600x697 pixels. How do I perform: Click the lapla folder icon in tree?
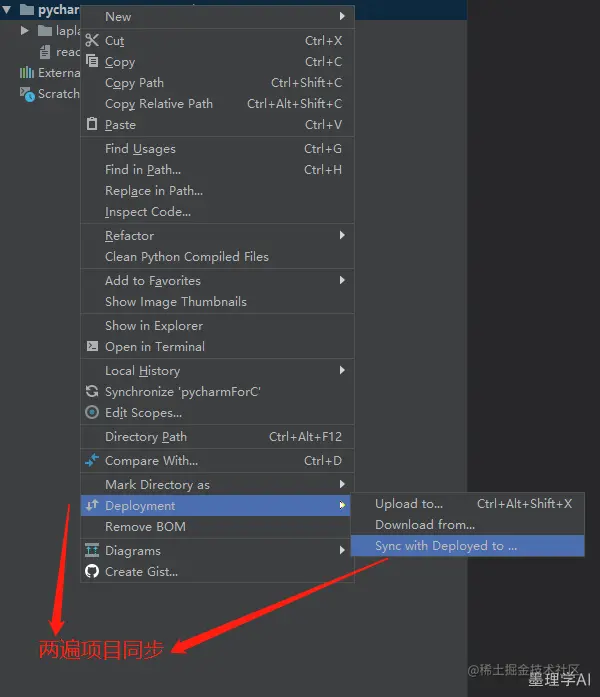(x=44, y=31)
